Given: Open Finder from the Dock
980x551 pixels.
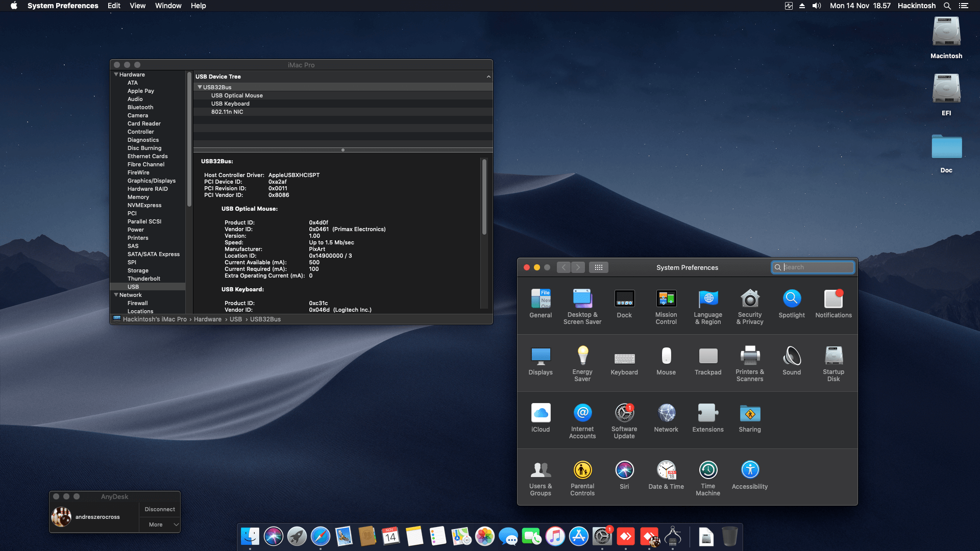Looking at the screenshot, I should 250,536.
